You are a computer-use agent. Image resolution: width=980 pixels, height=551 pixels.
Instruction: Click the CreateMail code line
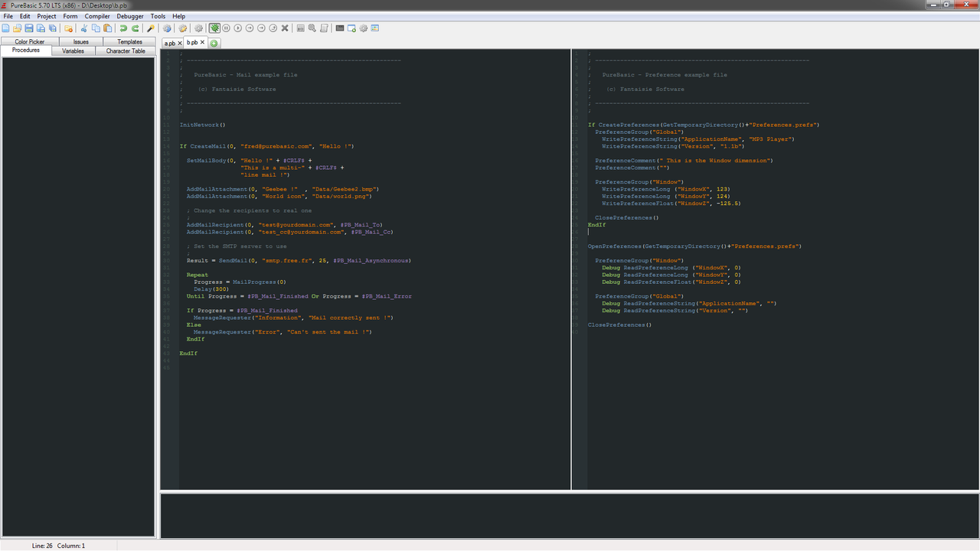[x=266, y=146]
